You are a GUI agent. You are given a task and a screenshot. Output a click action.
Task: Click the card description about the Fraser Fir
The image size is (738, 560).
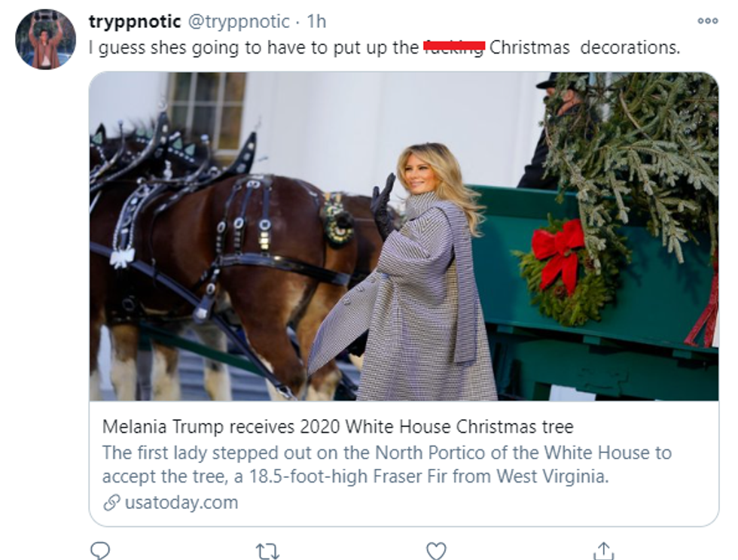386,465
